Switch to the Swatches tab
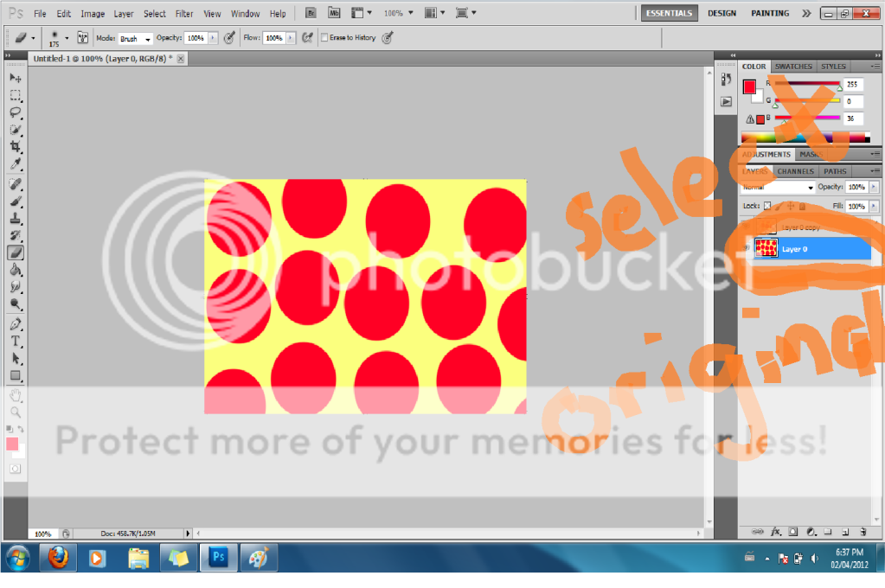 [792, 67]
